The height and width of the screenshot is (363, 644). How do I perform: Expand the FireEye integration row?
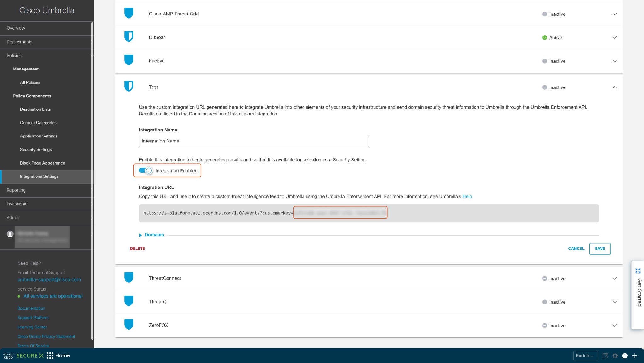[x=615, y=61]
